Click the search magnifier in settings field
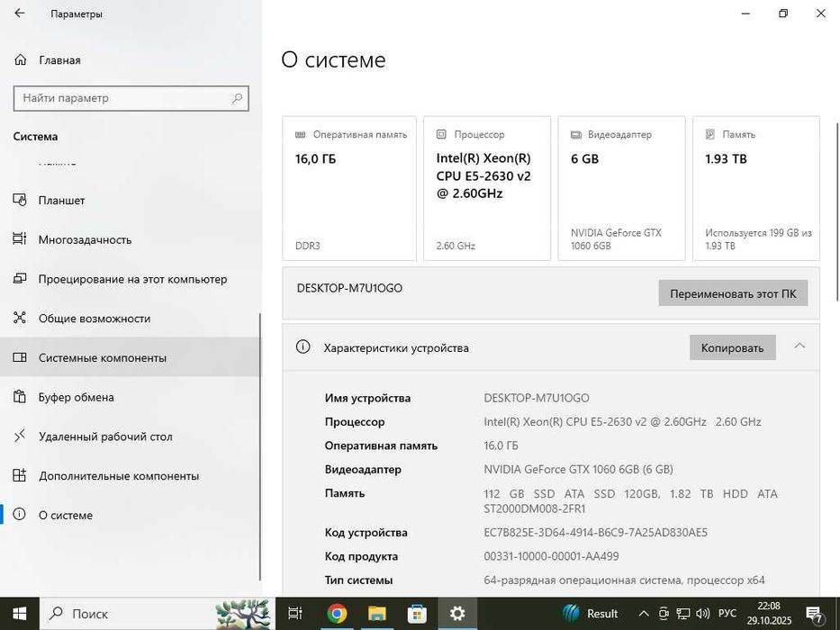 [x=237, y=98]
